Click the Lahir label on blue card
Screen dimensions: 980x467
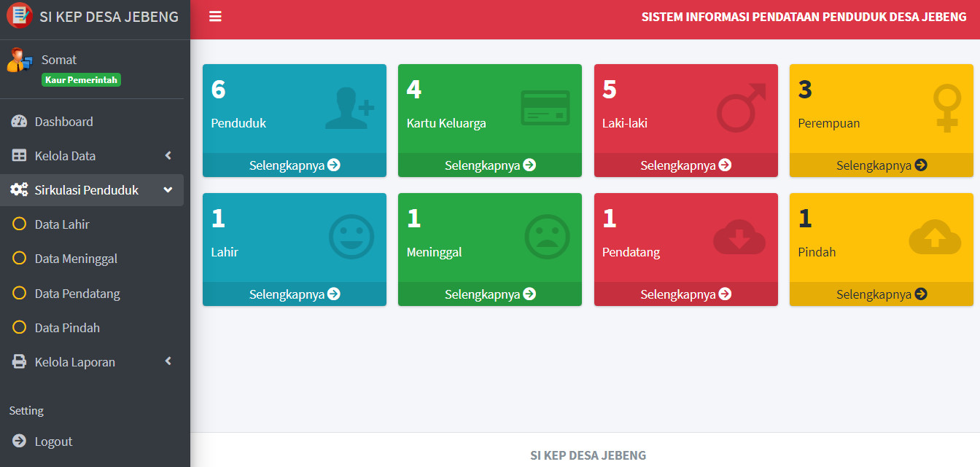225,252
